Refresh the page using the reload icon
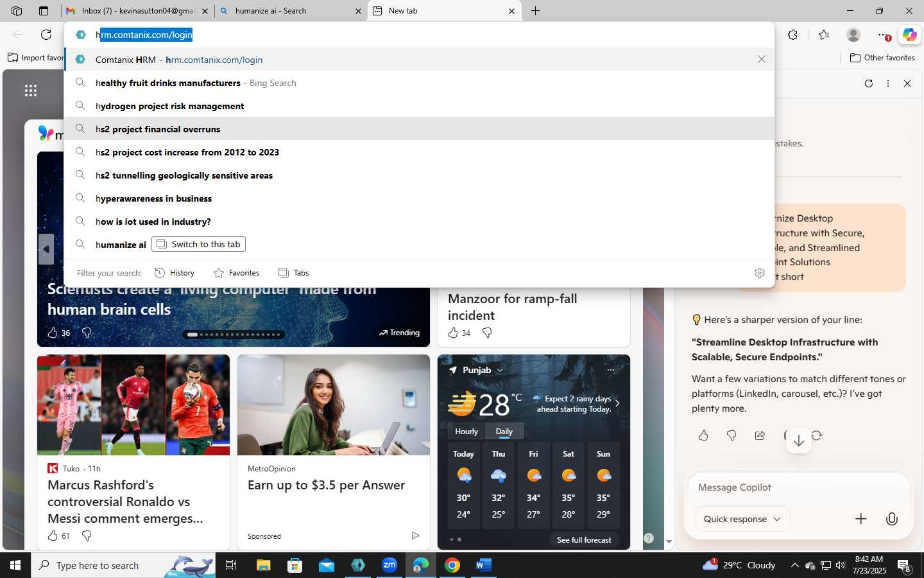This screenshot has height=578, width=924. point(46,35)
